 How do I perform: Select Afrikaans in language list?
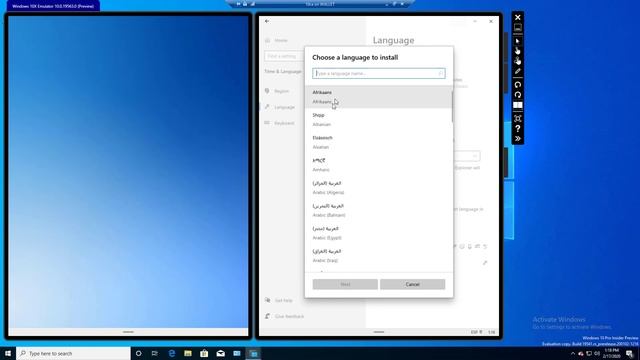378,97
